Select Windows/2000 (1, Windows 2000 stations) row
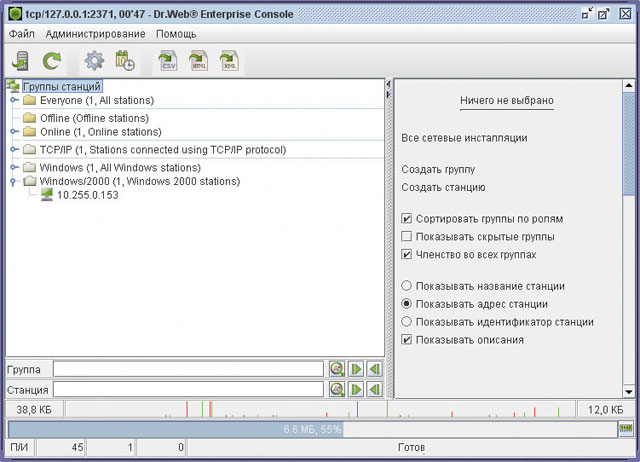This screenshot has width=640, height=462. [140, 181]
